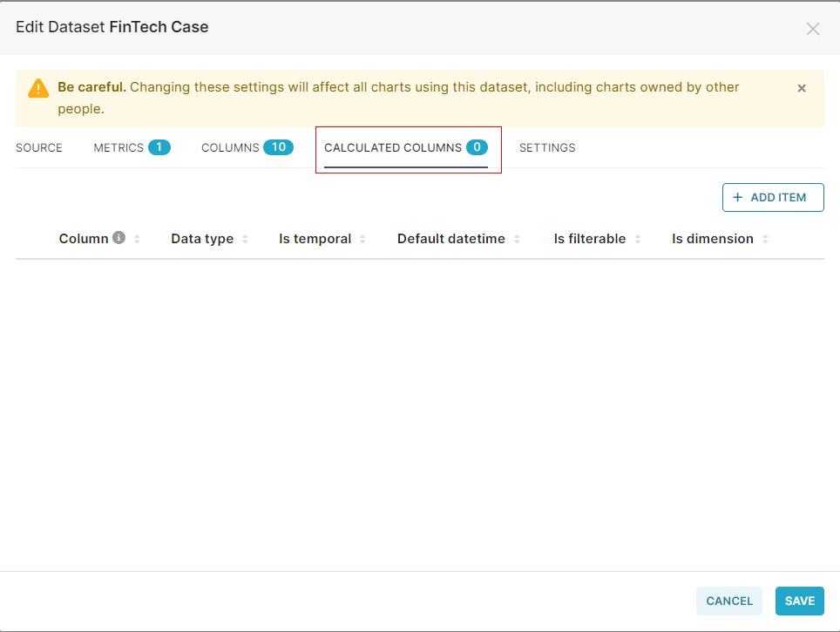The width and height of the screenshot is (840, 632).
Task: Click the info icon beside Column header
Action: [x=119, y=237]
